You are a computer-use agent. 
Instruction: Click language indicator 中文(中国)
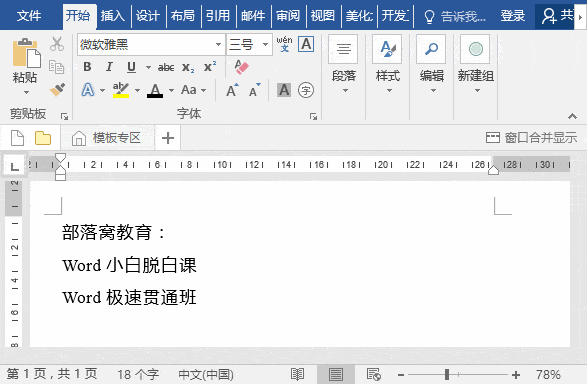[206, 374]
